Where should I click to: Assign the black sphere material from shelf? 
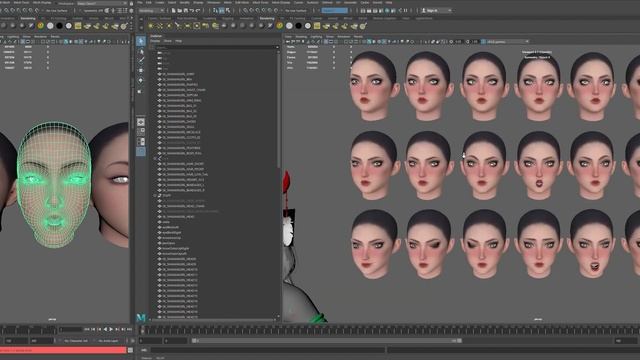[x=298, y=26]
